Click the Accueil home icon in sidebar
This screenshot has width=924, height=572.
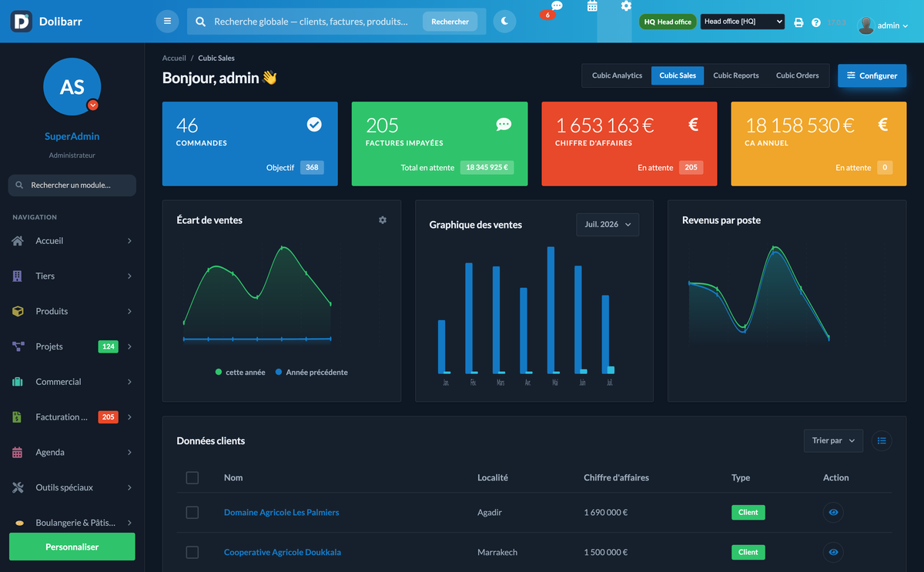(18, 241)
